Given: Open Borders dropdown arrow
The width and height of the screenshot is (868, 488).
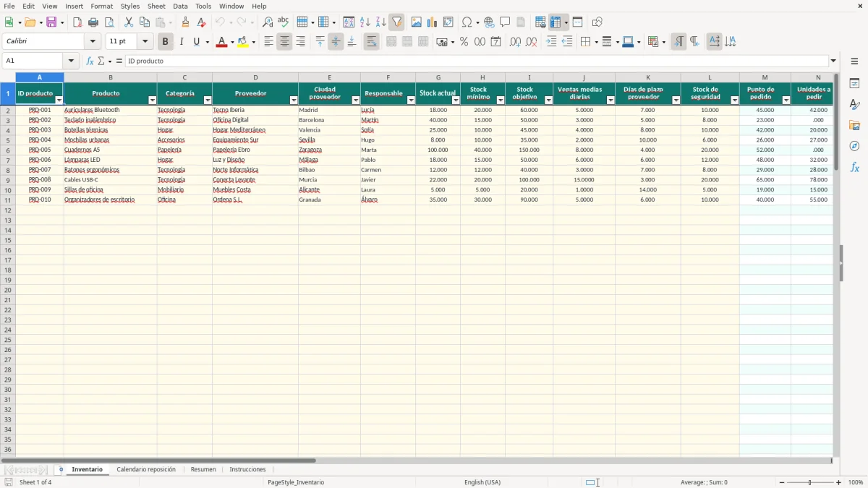Looking at the screenshot, I should point(596,42).
